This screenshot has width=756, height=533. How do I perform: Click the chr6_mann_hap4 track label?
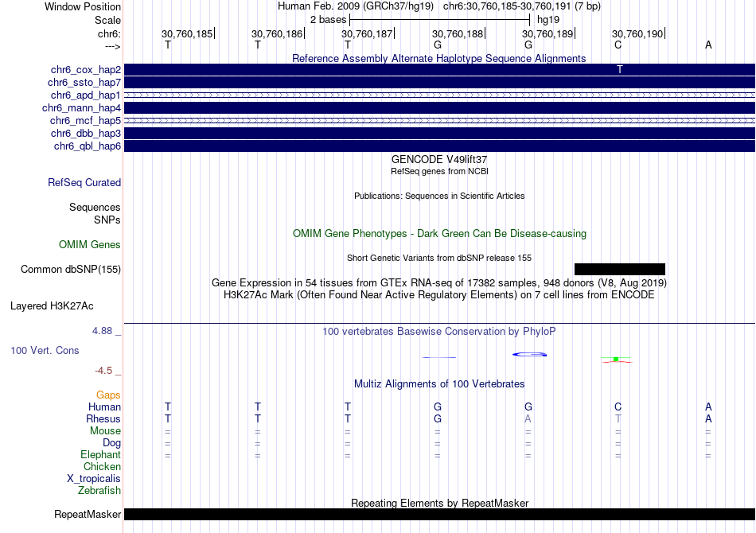click(81, 108)
